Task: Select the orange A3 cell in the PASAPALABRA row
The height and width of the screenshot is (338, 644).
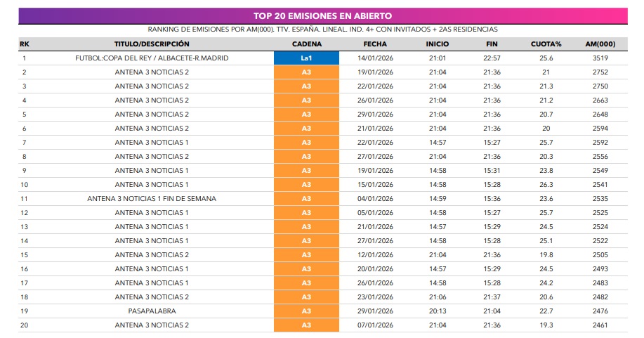Action: 306,311
